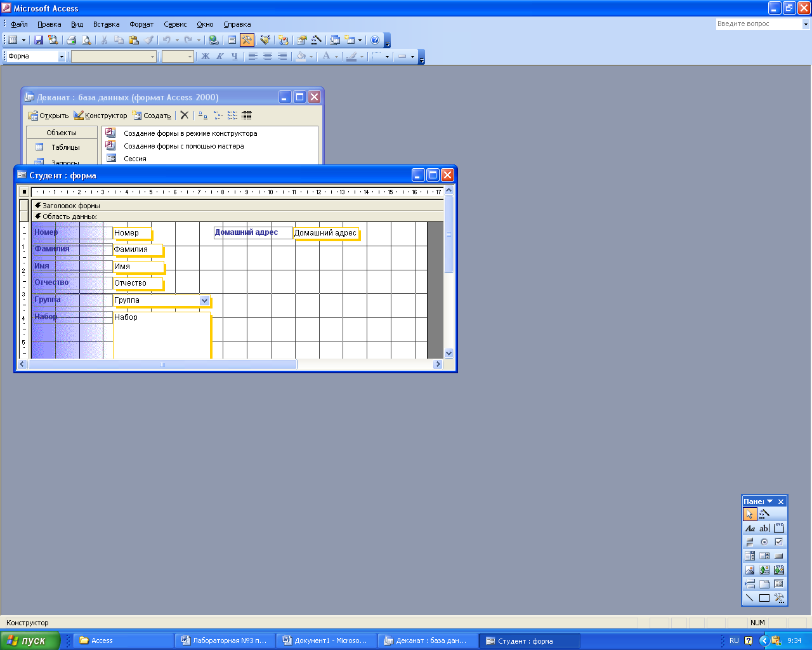This screenshot has height=650, width=812.
Task: Open the Группа combo box arrow in form
Action: point(204,300)
